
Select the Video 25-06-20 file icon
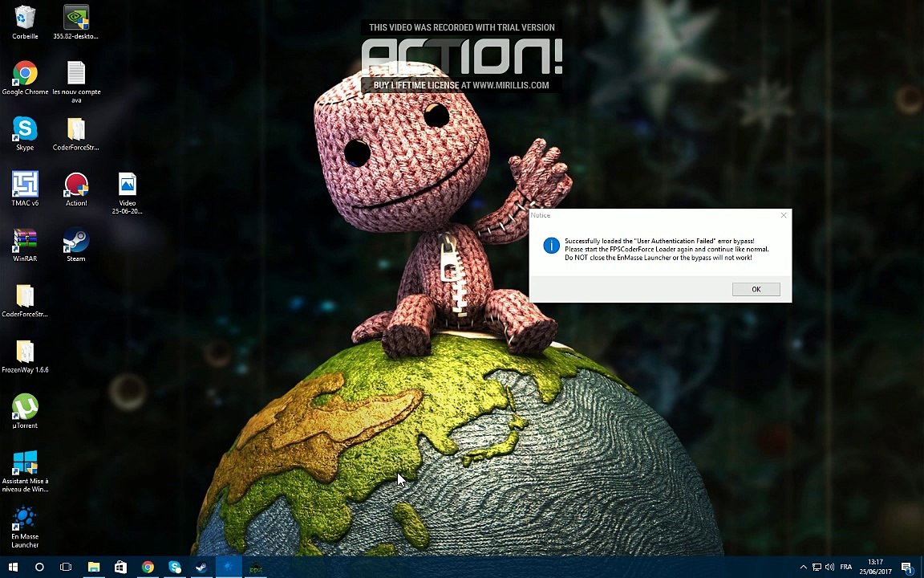pyautogui.click(x=127, y=193)
